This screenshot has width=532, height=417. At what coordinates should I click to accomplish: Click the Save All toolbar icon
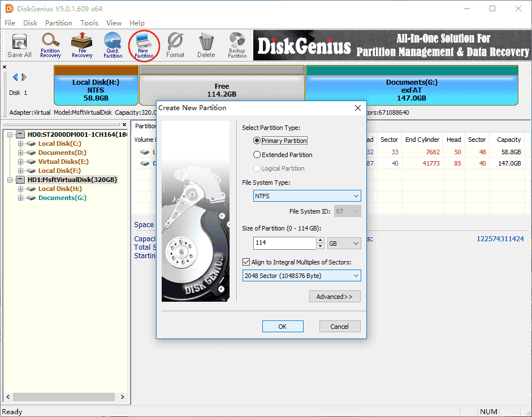click(x=19, y=45)
